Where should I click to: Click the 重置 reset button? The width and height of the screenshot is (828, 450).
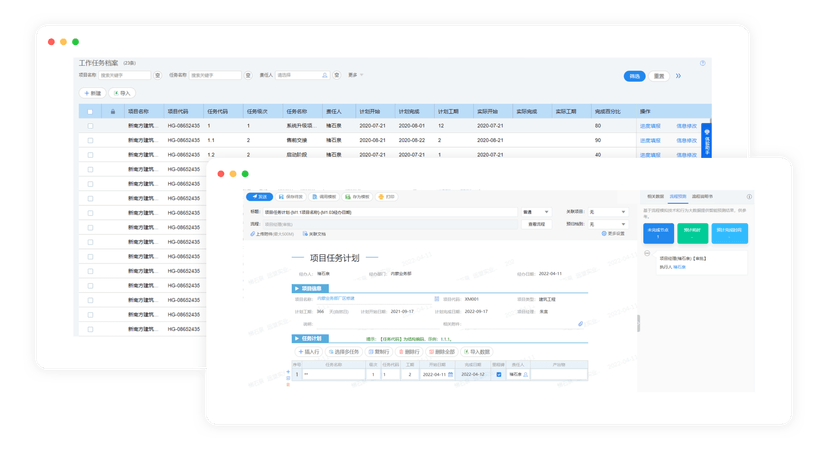[x=659, y=76]
